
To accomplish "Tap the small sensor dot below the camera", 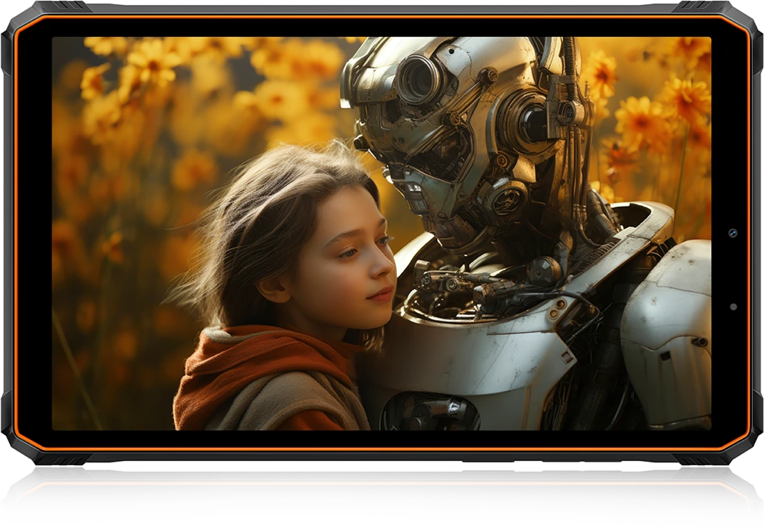I will click(733, 306).
